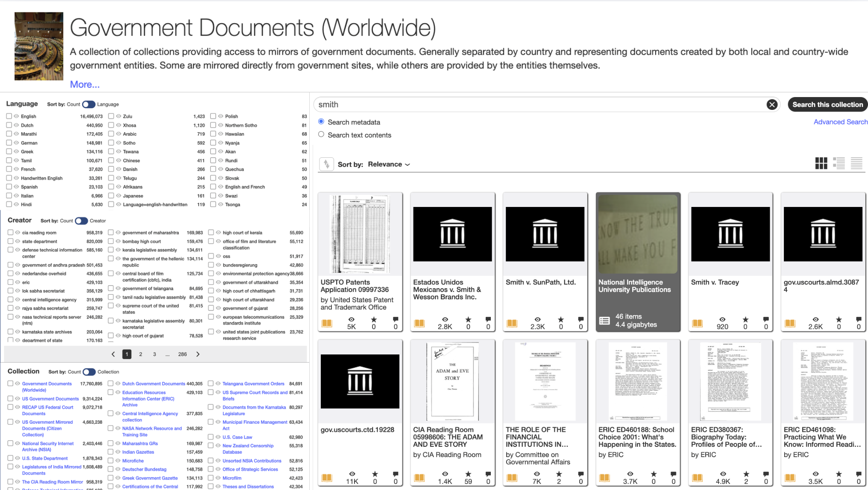Jump to page 286 of Creator facets

(x=182, y=354)
